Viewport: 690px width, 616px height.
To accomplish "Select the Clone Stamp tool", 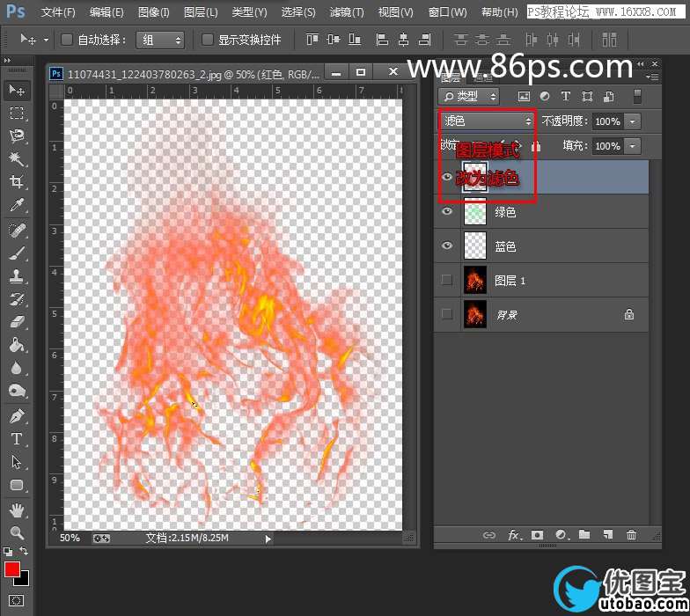I will tap(17, 276).
